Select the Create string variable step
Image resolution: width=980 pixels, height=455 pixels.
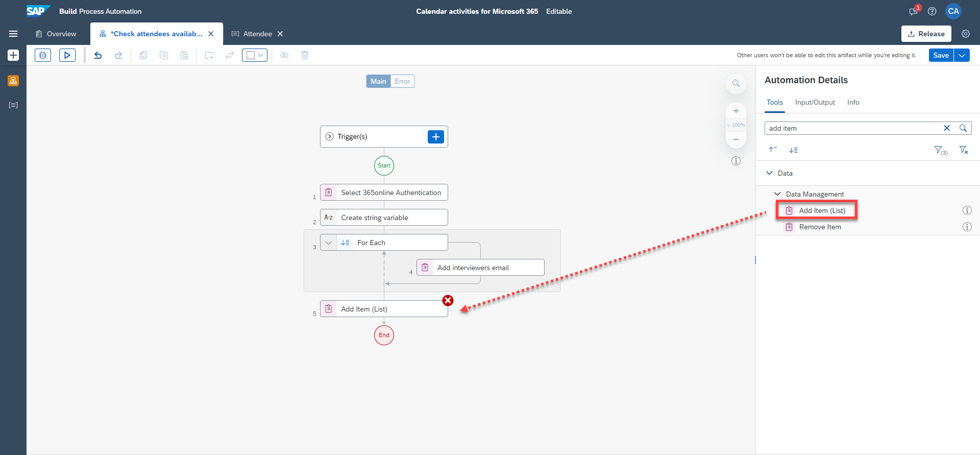pyautogui.click(x=384, y=218)
